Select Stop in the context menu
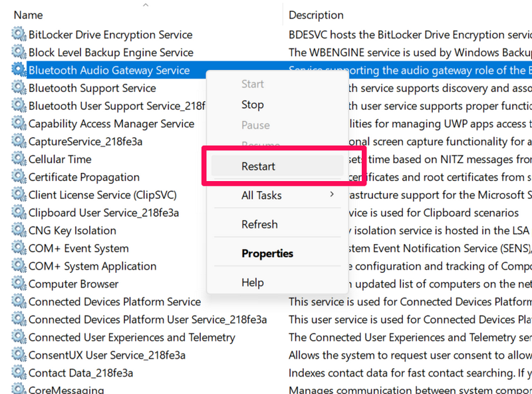Viewport: 532px width, 394px height. pos(253,104)
